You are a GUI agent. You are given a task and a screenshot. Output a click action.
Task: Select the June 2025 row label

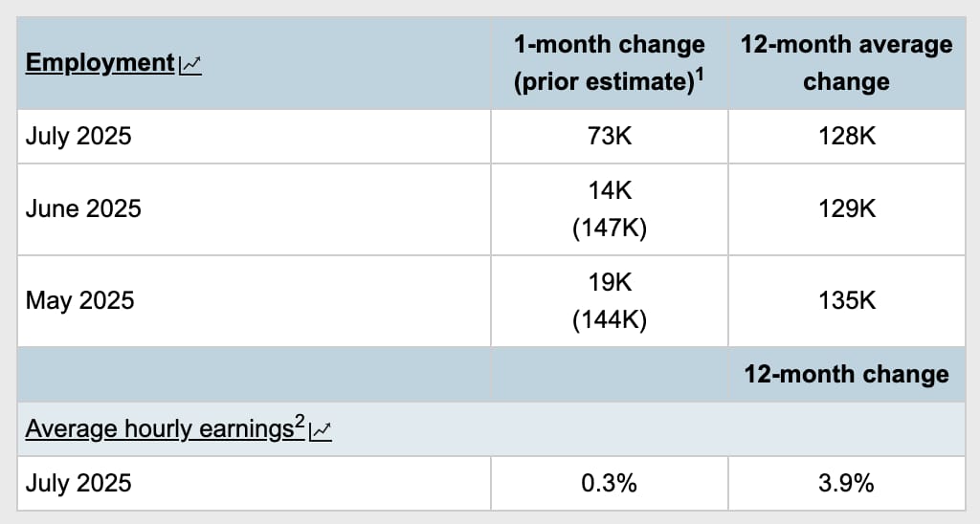tap(83, 208)
